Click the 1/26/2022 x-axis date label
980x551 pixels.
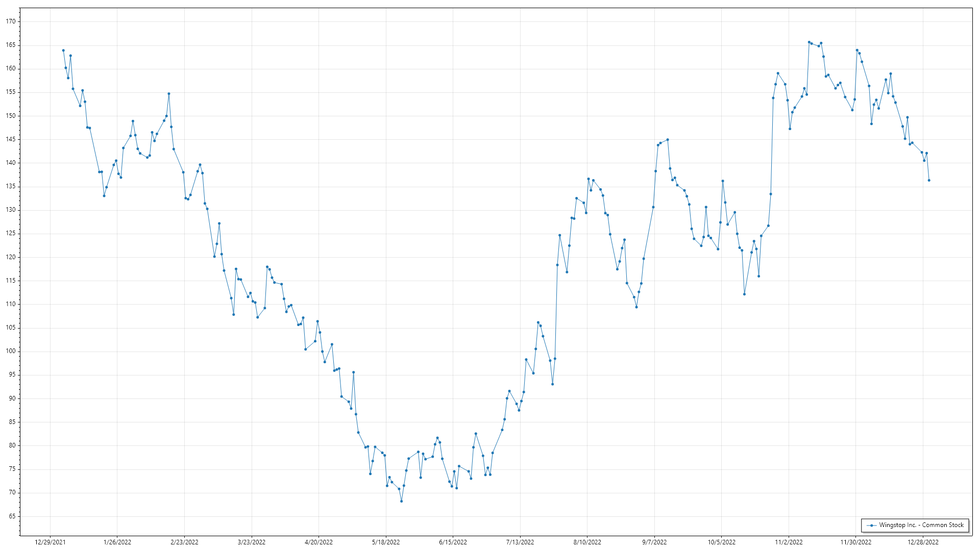click(x=117, y=542)
